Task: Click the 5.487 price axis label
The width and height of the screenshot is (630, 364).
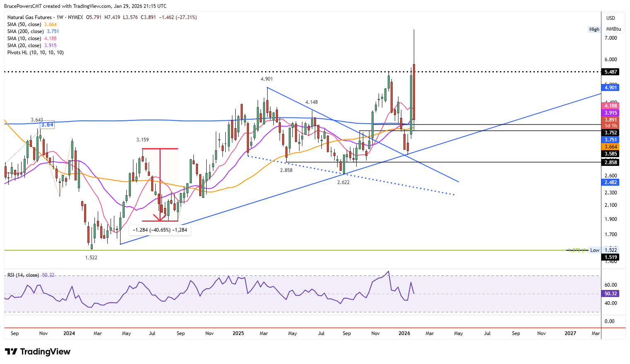Action: [x=611, y=72]
